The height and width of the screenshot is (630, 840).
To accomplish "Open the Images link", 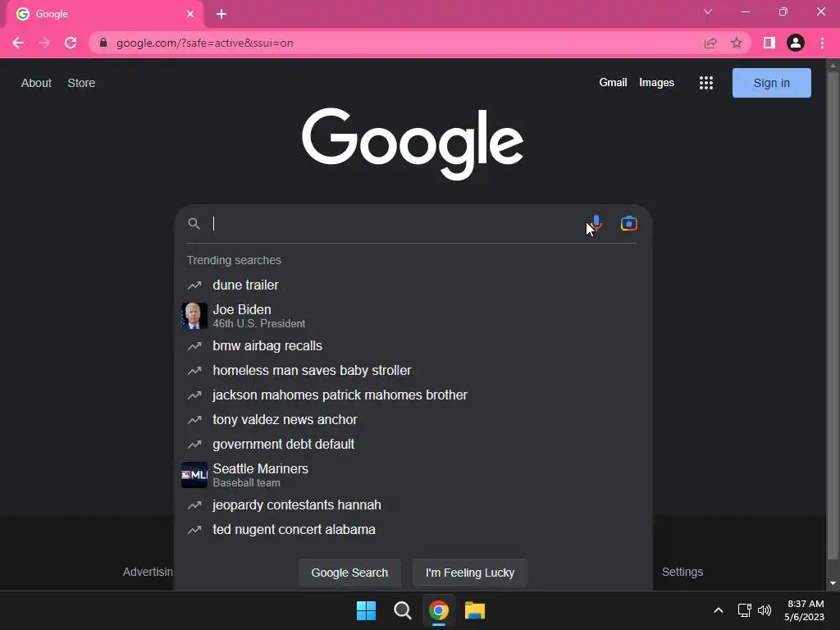I will (656, 83).
